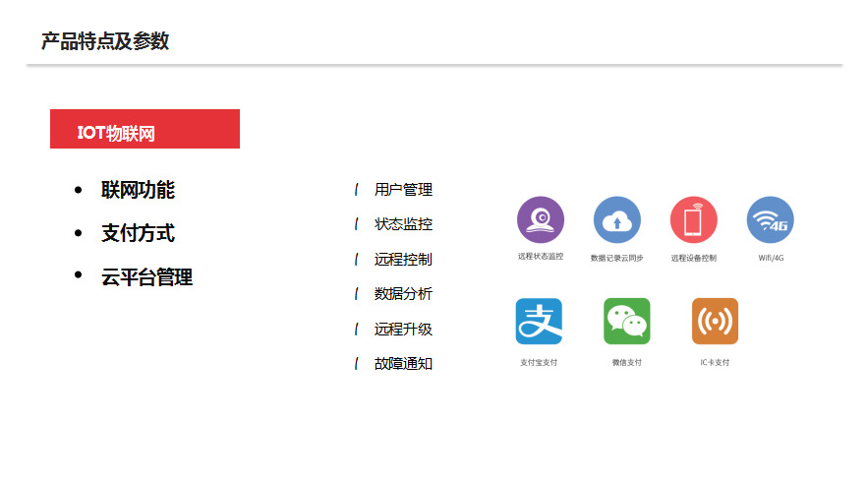Click the IC卡支付 caption

click(x=715, y=362)
